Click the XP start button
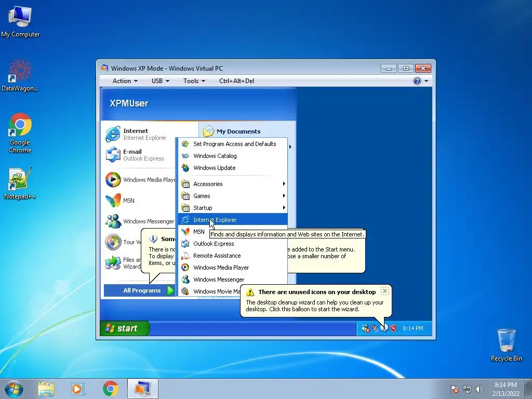Viewport: 532px width, 399px height. 125,328
